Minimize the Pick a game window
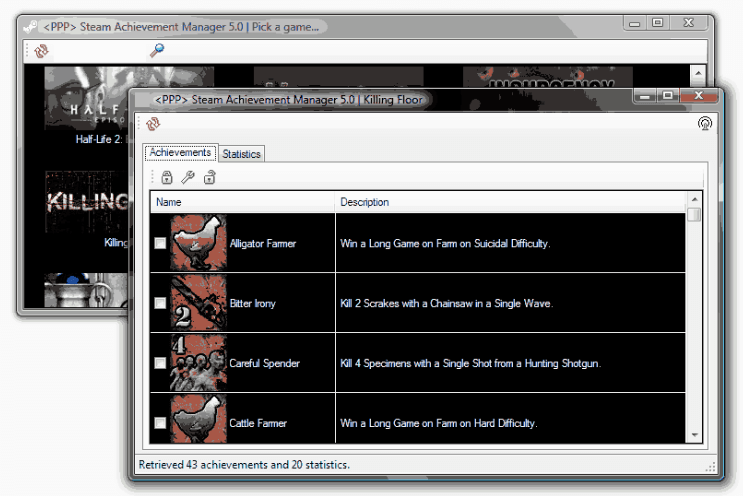This screenshot has height=496, width=743. coord(634,23)
